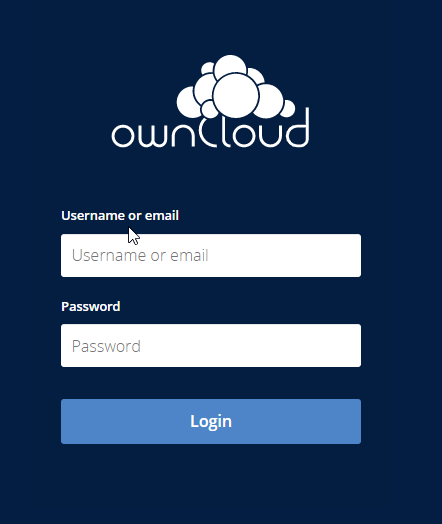Click the ownCloud cloud logo graphic
442x524 pixels.
(x=236, y=87)
